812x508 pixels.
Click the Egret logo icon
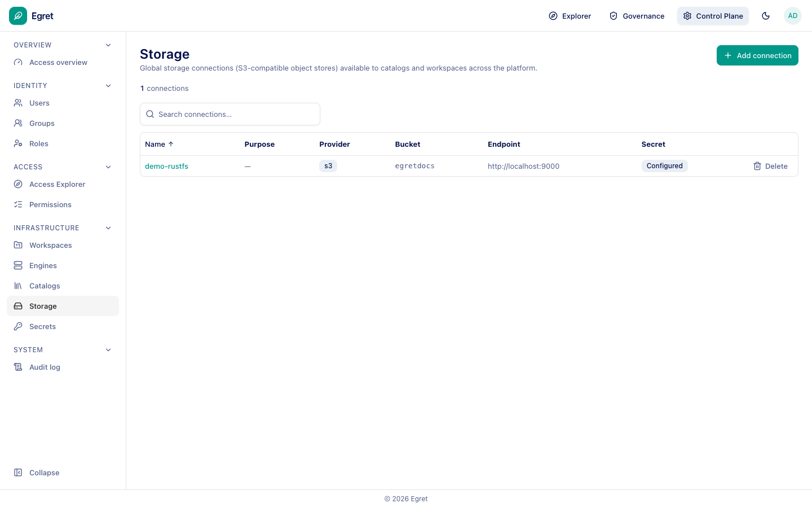pos(18,16)
